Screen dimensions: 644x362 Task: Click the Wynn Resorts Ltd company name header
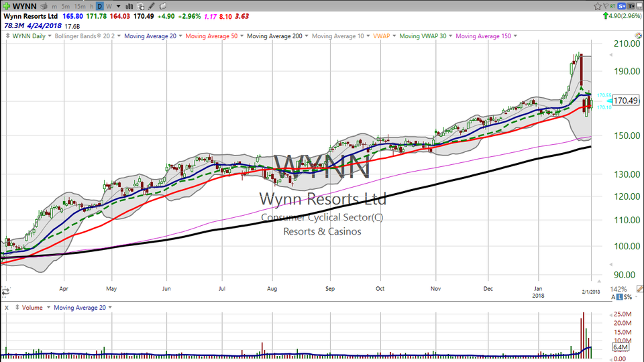[31, 16]
